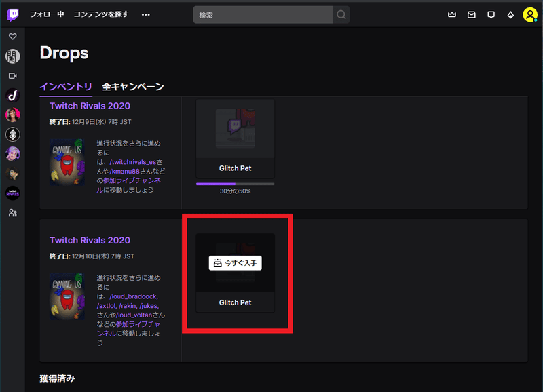Click the Drops page heading

click(64, 53)
